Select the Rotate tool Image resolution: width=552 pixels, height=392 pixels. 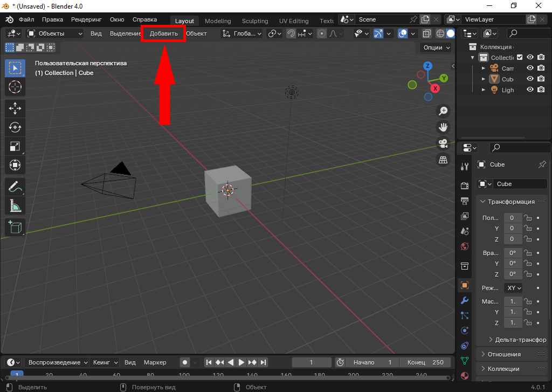click(15, 127)
